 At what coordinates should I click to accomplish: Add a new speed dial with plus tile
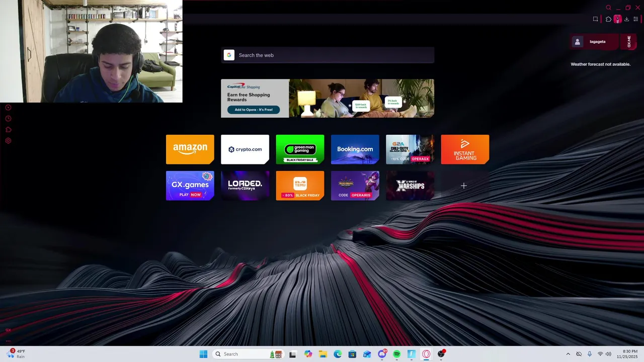point(465,186)
